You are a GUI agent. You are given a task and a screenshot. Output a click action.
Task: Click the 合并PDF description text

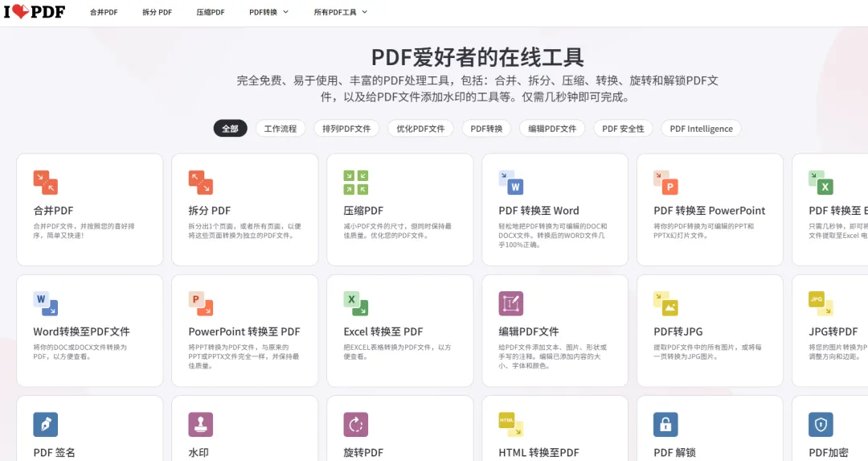[x=84, y=230]
